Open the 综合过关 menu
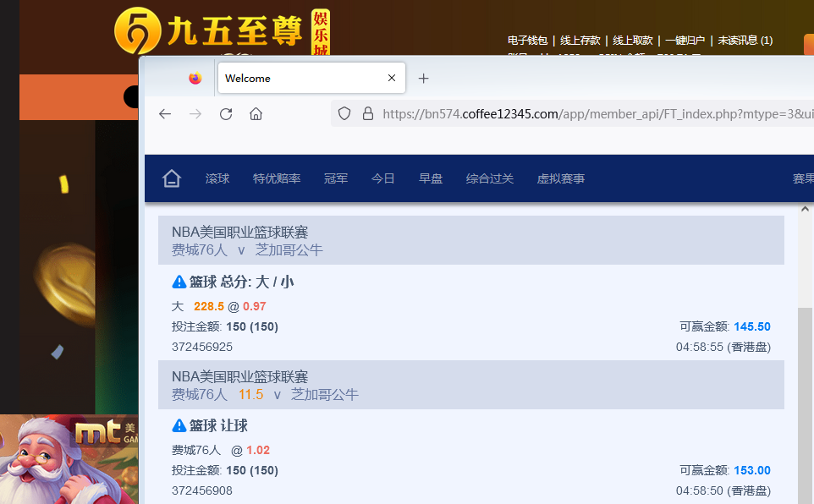814x504 pixels. pos(490,178)
